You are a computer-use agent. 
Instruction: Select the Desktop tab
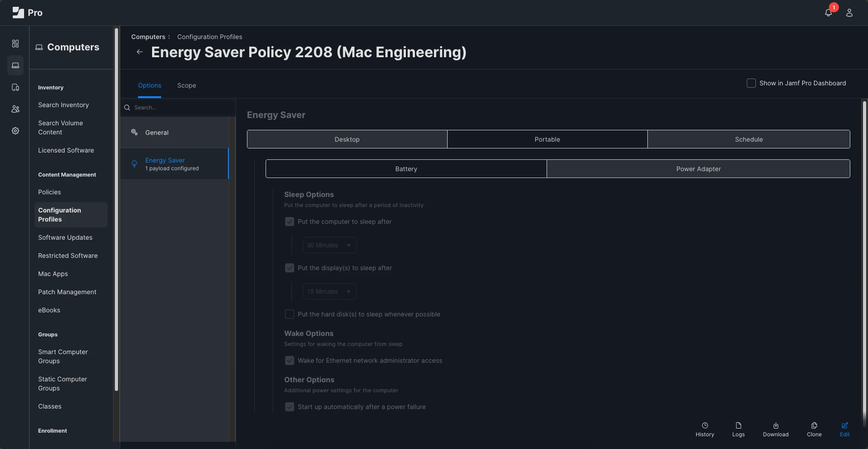[x=347, y=139]
